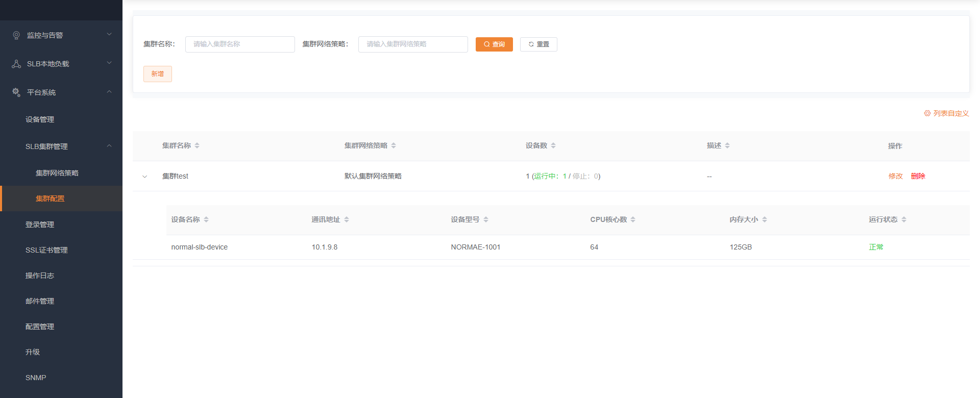The image size is (980, 398).
Task: Click the 新增 add button
Action: [x=158, y=74]
